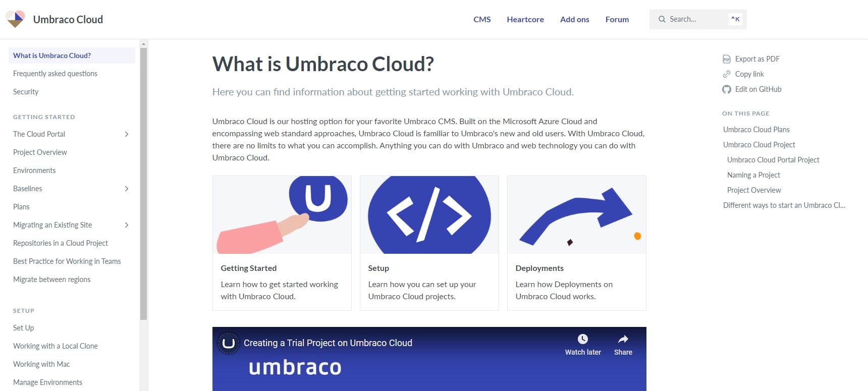Screen dimensions: 868x391
Task: Click the umbraco video preview frame
Action: coord(429,359)
